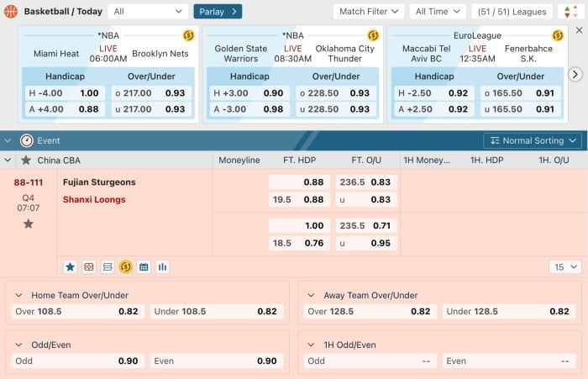This screenshot has height=379, width=588.
Task: Collapse the Event section chevron
Action: point(8,140)
